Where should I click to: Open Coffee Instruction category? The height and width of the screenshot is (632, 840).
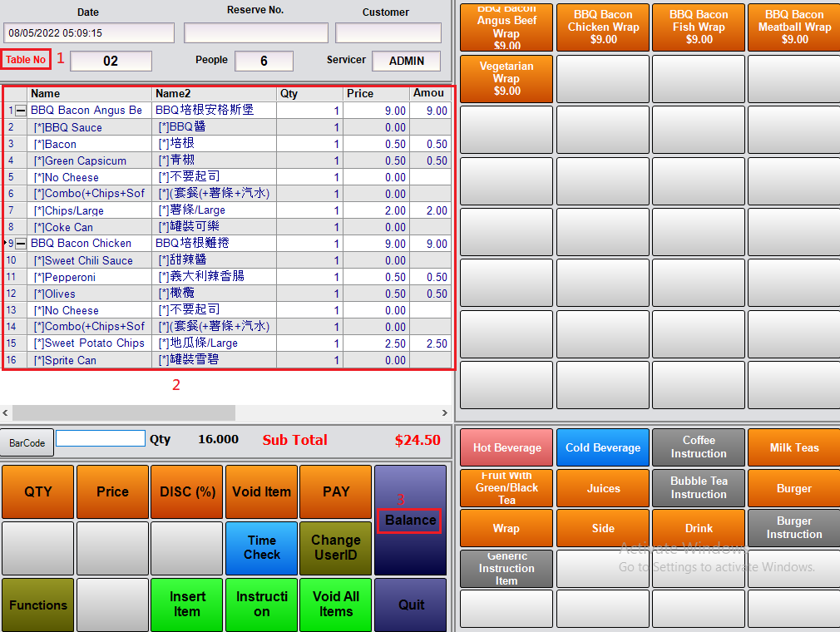pos(699,447)
